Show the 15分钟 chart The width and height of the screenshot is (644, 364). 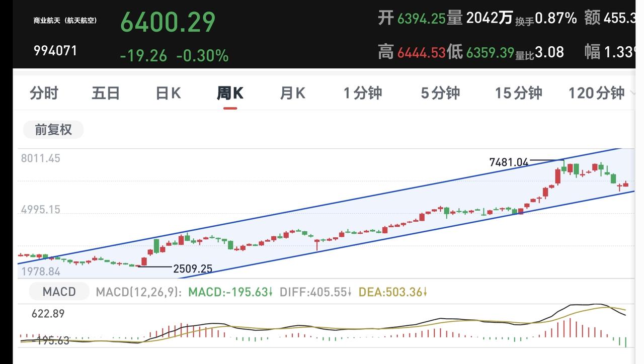point(518,93)
